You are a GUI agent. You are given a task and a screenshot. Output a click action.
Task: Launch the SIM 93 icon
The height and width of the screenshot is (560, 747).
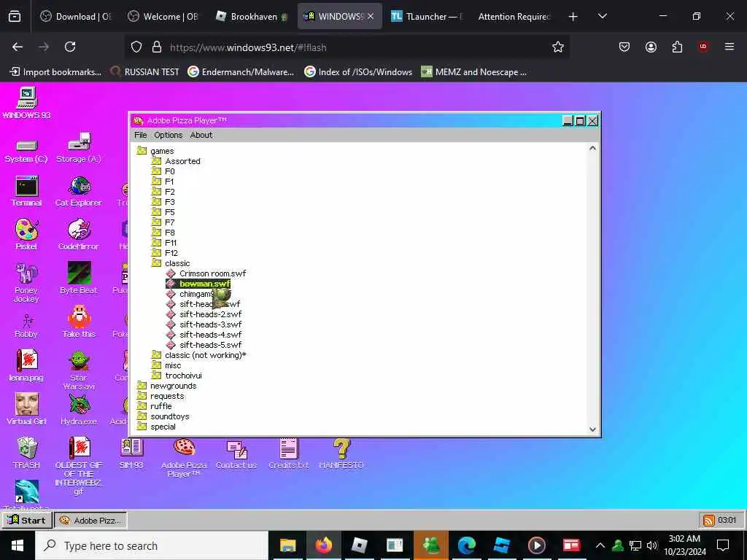[x=131, y=453]
